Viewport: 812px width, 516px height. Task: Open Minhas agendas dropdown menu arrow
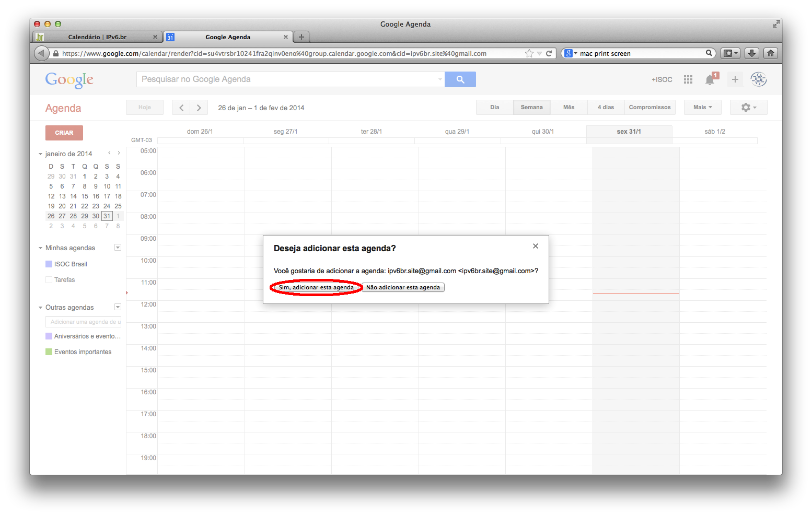coord(118,248)
